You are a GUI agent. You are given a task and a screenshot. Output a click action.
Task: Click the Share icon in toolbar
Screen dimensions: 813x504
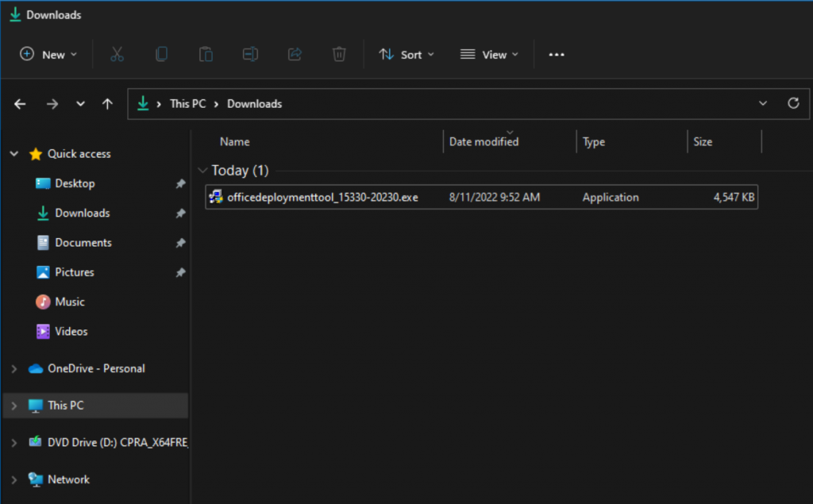tap(295, 55)
